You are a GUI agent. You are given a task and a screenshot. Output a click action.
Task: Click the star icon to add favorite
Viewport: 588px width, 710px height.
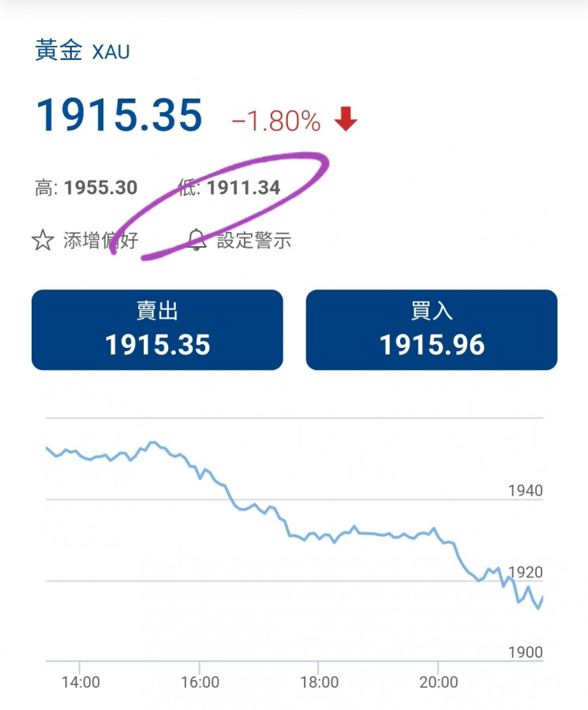(x=42, y=240)
